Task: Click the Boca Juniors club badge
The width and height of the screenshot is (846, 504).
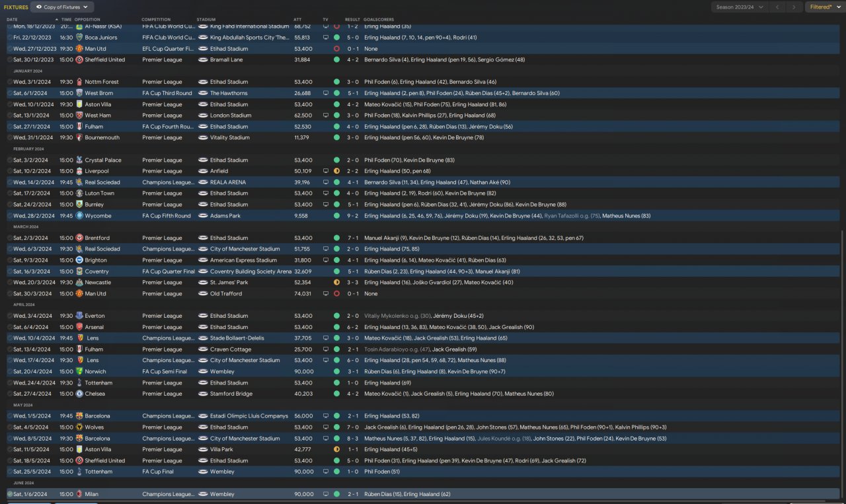Action: (x=79, y=38)
